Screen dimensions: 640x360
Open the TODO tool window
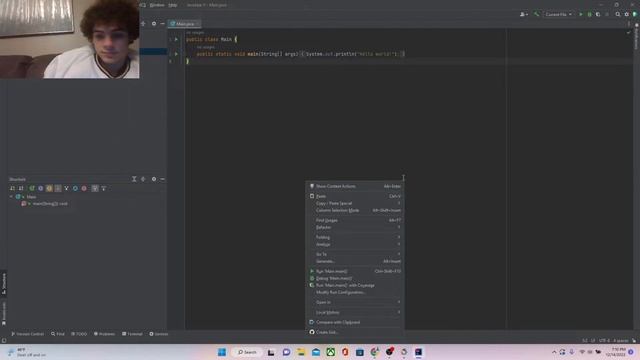pyautogui.click(x=79, y=334)
